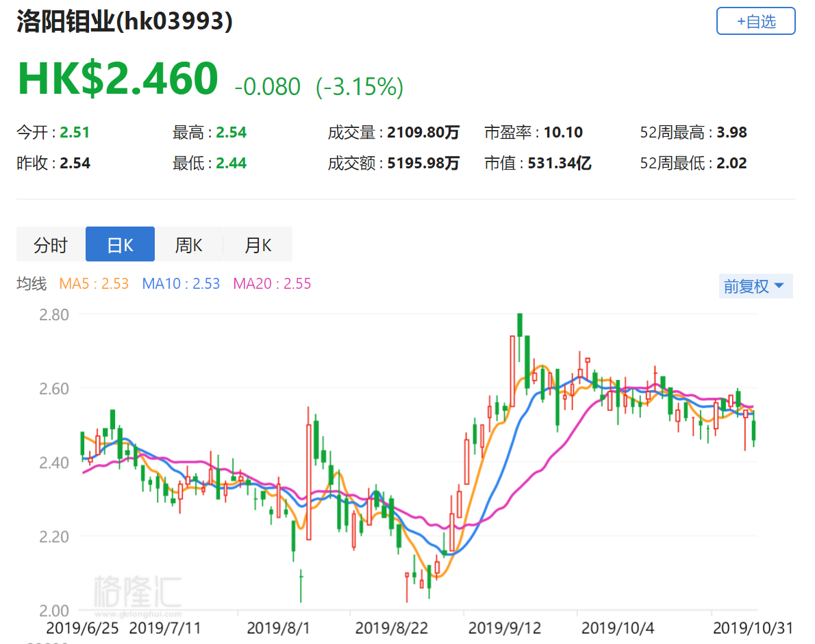Click the percentage change (-3.15%)
This screenshot has height=644, width=815.
(360, 87)
